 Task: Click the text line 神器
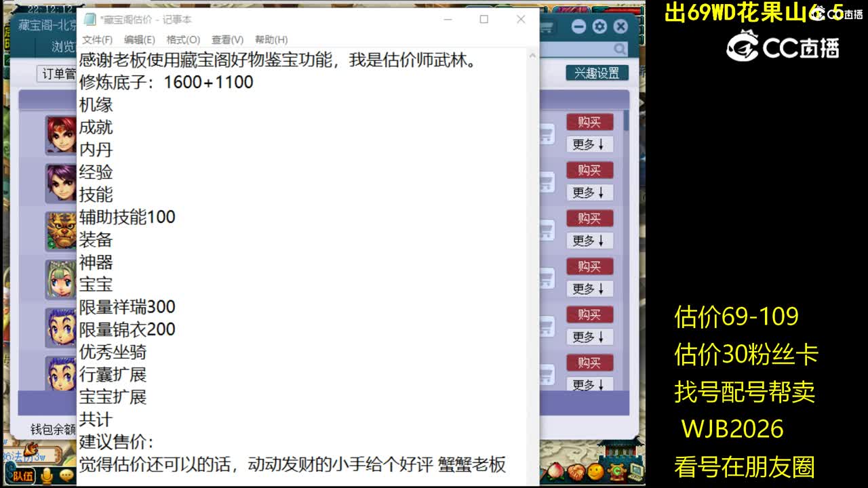click(x=96, y=262)
